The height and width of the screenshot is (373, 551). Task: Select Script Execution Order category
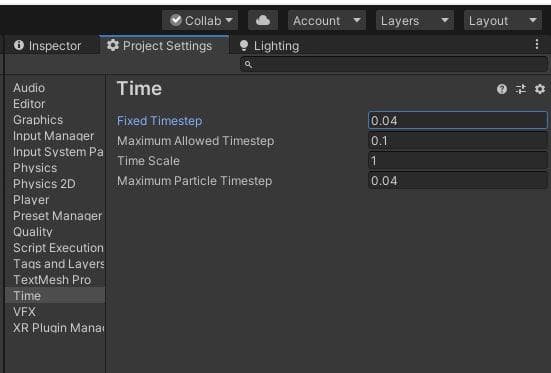click(x=55, y=248)
